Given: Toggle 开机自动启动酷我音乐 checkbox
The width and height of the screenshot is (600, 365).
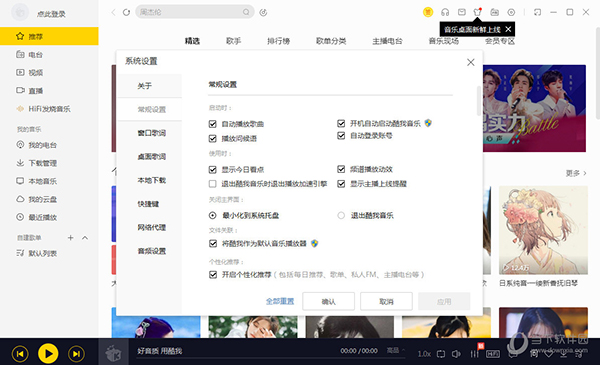Looking at the screenshot, I should click(341, 123).
